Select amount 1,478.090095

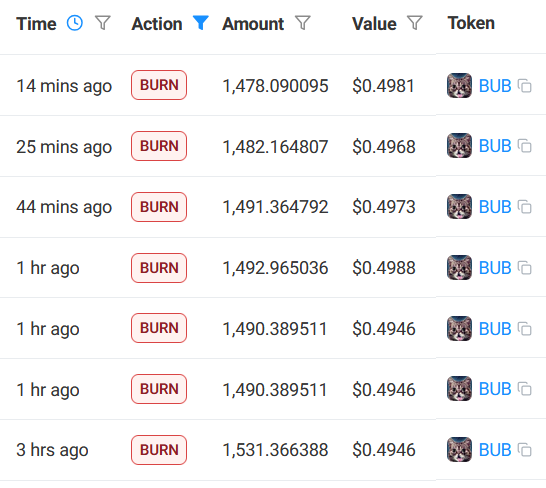(275, 86)
